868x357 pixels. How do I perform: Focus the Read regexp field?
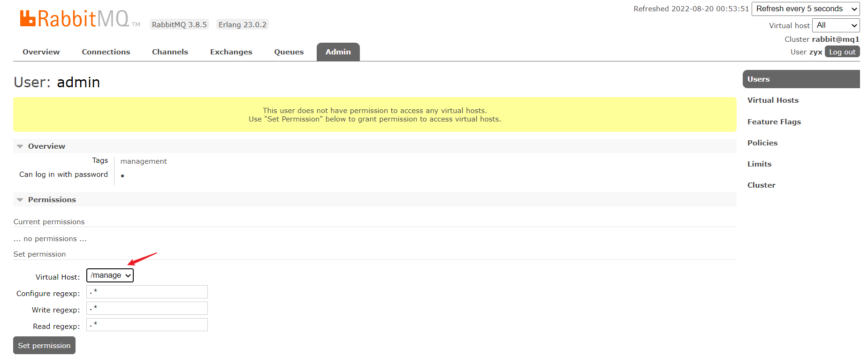(x=147, y=325)
